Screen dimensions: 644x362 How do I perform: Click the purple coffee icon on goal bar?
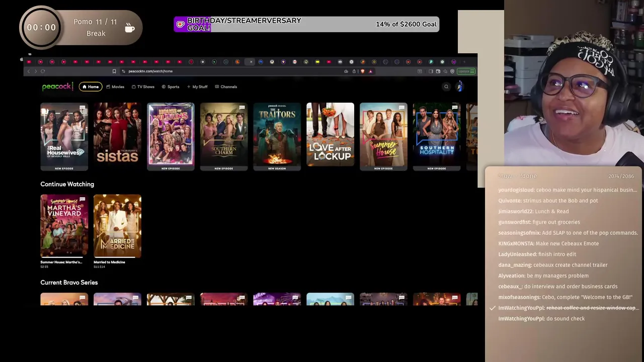pyautogui.click(x=180, y=24)
